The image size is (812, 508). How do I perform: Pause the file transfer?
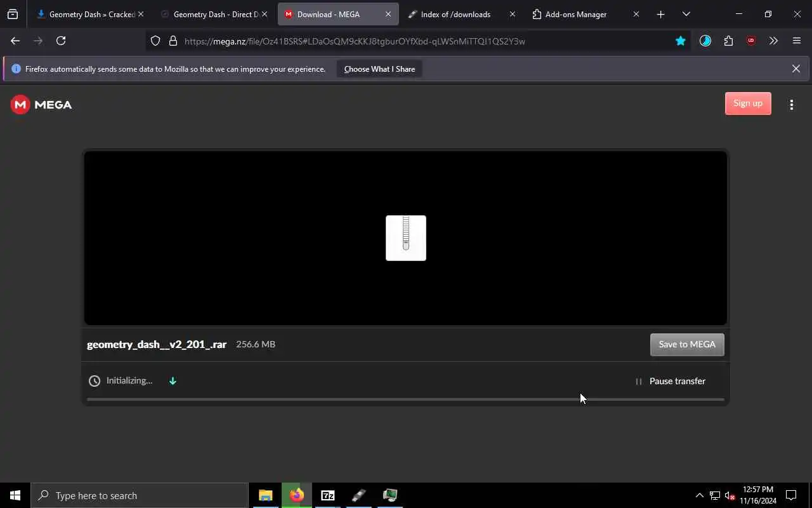pos(670,381)
